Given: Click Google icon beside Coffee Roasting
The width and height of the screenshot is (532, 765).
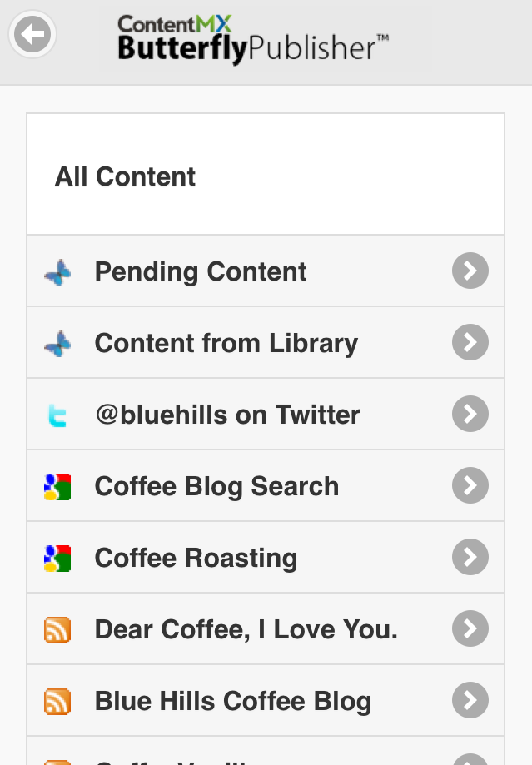Looking at the screenshot, I should [57, 558].
